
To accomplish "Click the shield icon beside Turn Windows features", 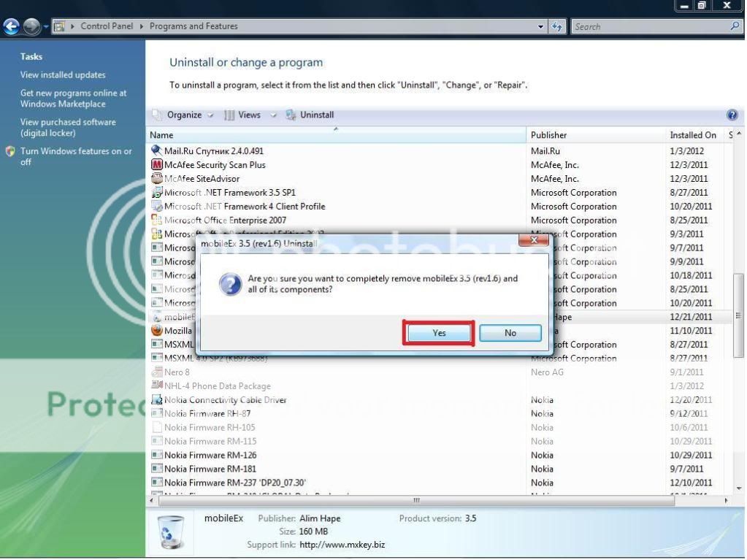I will point(10,151).
